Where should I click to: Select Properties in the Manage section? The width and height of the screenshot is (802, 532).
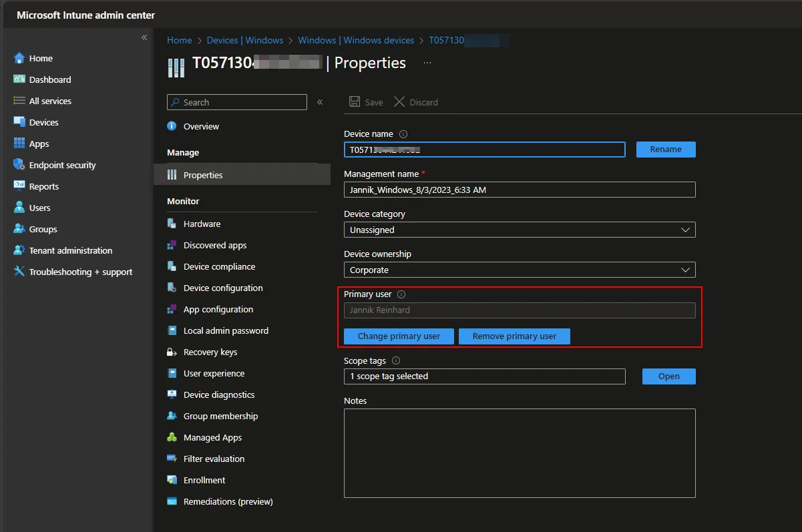click(x=242, y=175)
